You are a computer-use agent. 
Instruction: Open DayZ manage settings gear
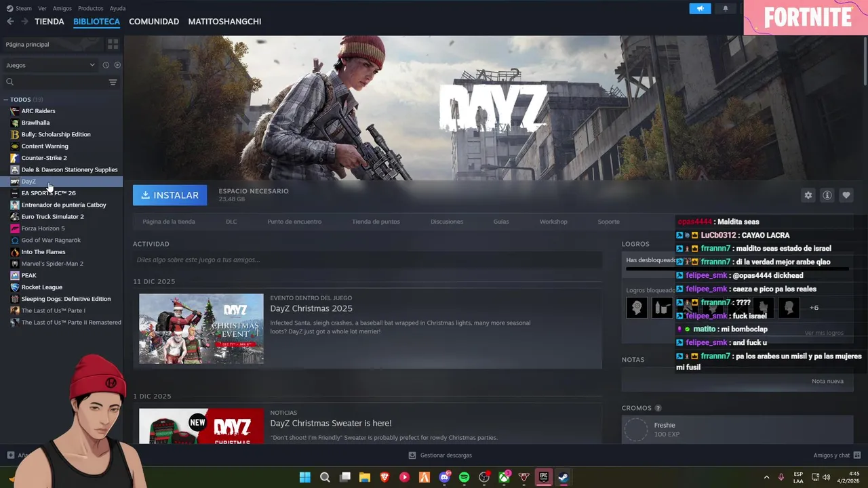pyautogui.click(x=808, y=195)
